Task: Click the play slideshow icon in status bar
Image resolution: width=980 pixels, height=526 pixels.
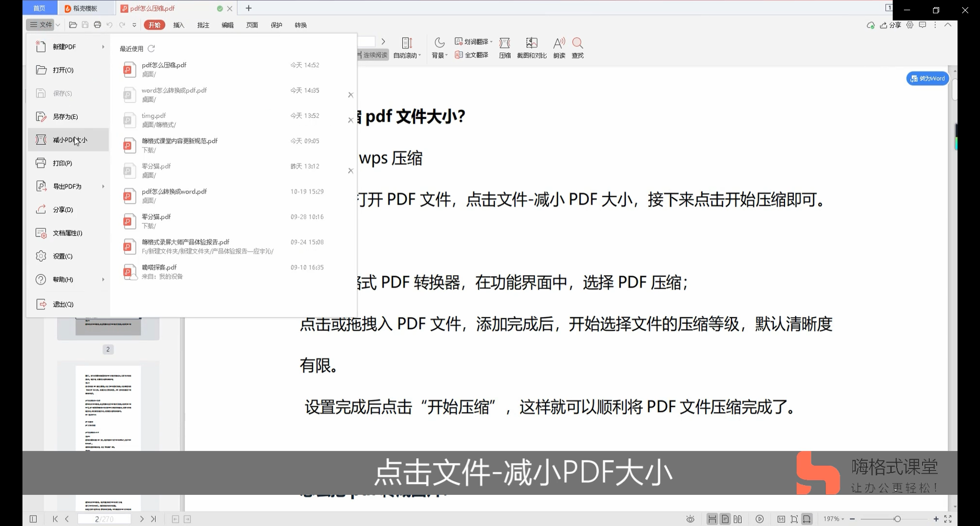Action: click(759, 519)
